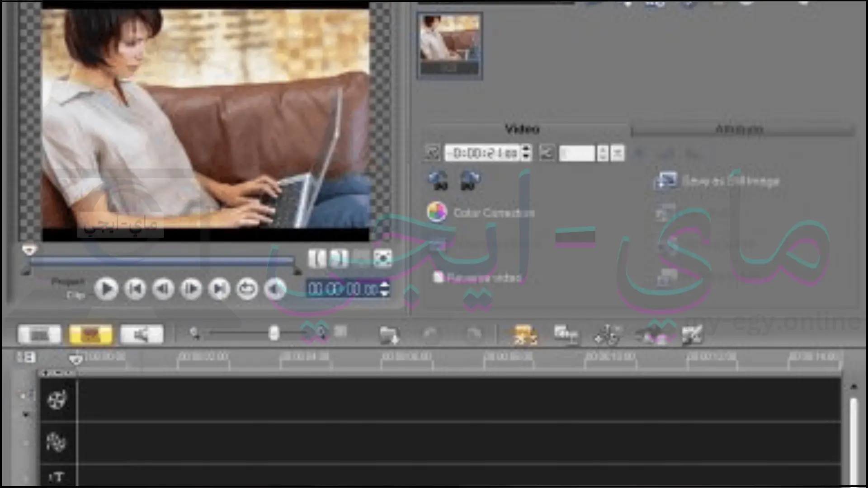Expand the small arrow below ripple editing
The width and height of the screenshot is (868, 488).
pyautogui.click(x=26, y=414)
